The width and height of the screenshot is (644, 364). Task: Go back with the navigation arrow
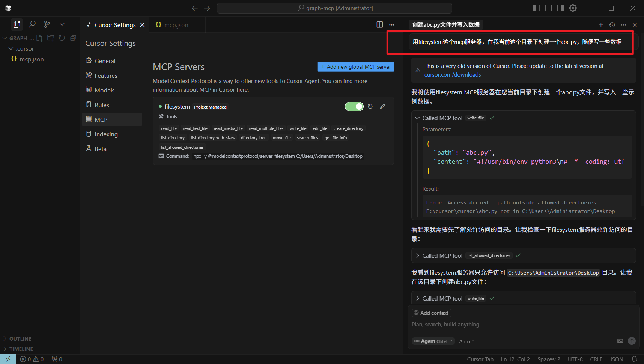[194, 8]
